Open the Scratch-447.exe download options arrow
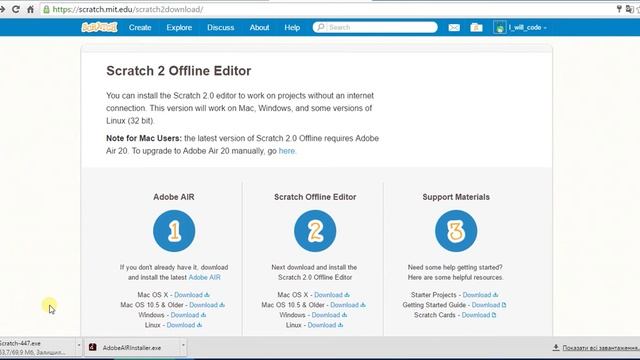 click(x=79, y=345)
